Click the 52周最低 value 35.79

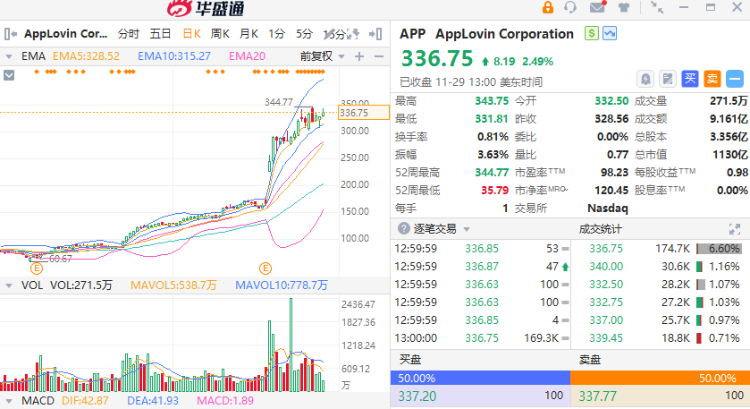pos(495,190)
